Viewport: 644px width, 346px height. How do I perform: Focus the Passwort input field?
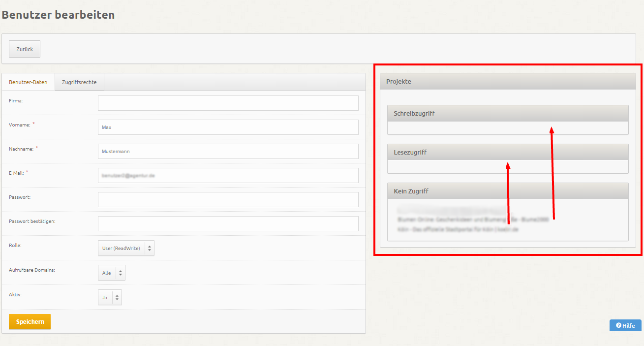[228, 199]
